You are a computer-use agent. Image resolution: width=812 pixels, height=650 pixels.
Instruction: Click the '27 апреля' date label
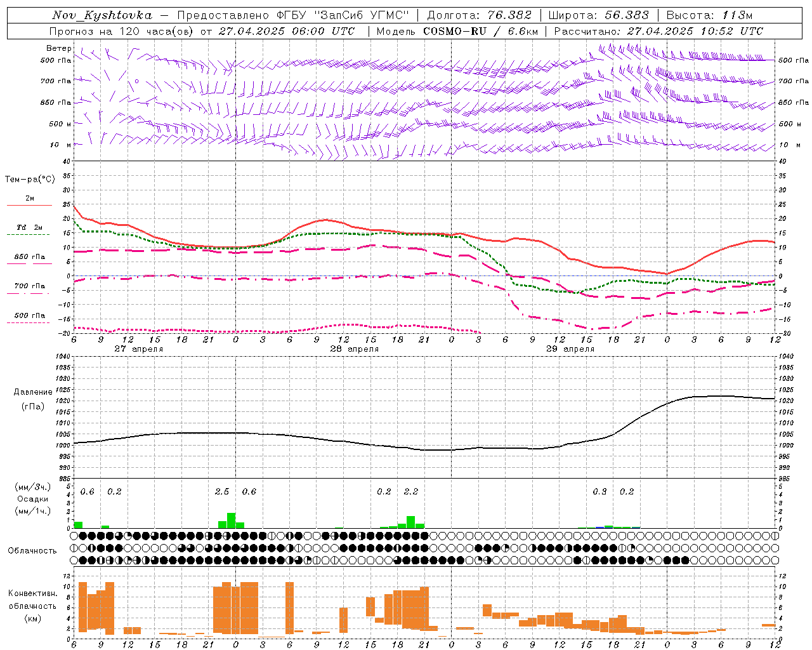click(x=139, y=349)
